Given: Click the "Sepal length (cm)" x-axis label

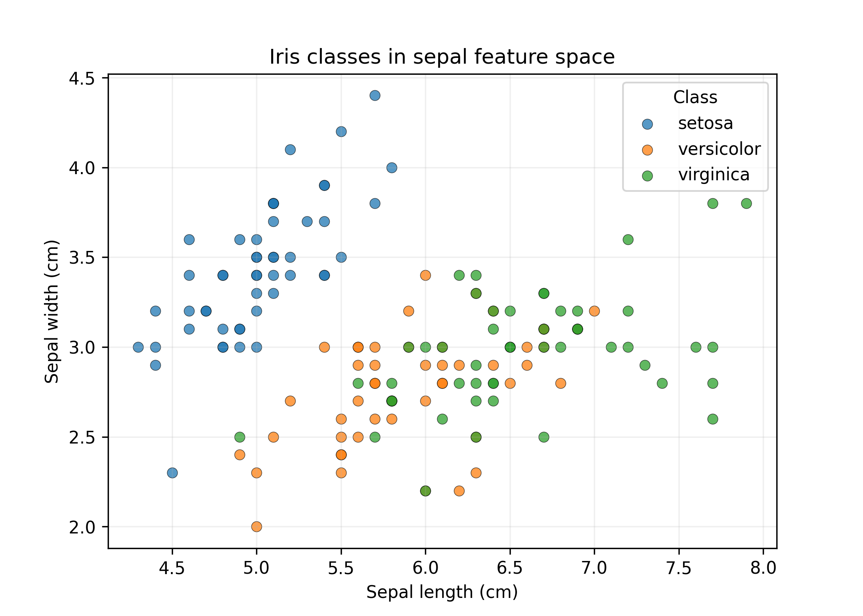Looking at the screenshot, I should [442, 592].
